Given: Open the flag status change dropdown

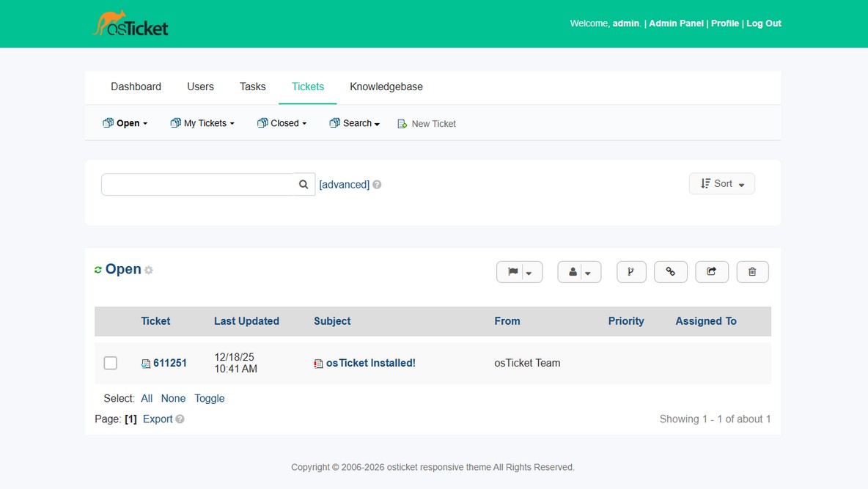Looking at the screenshot, I should pos(519,272).
